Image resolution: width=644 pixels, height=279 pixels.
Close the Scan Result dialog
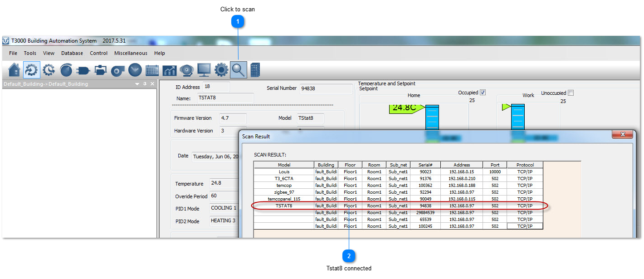622,135
